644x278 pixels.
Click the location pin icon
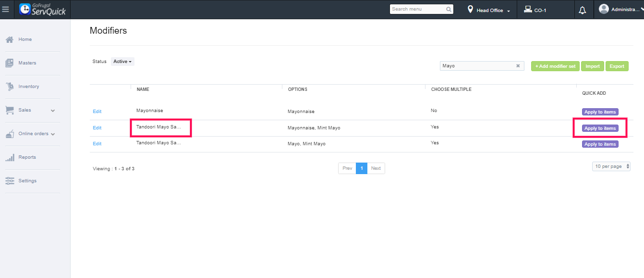pos(470,10)
